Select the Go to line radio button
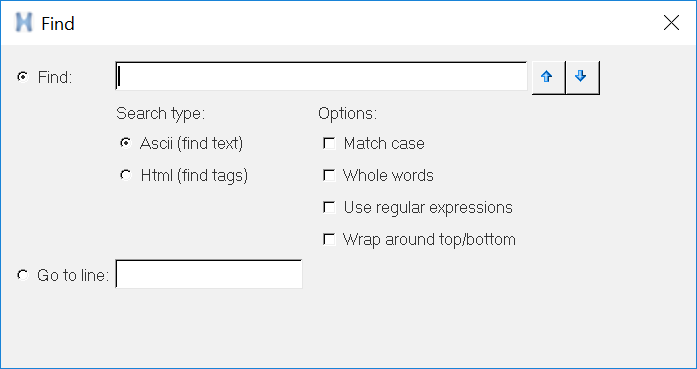697x369 pixels. [22, 275]
